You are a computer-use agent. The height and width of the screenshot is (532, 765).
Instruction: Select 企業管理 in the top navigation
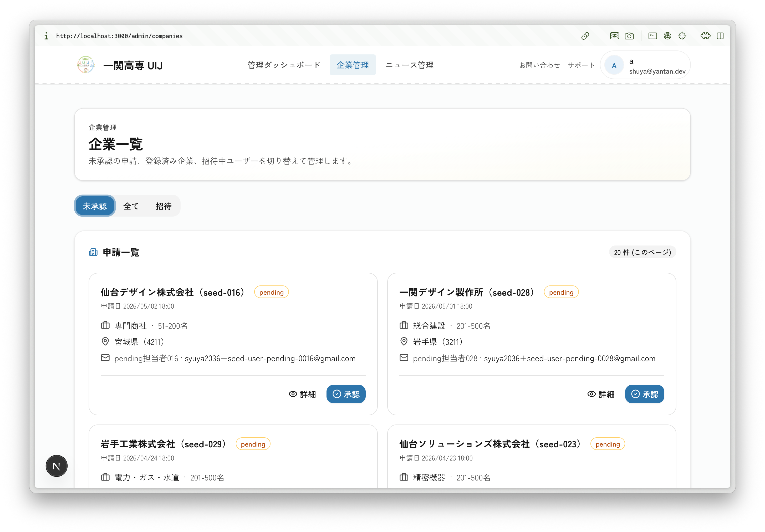[x=353, y=65]
